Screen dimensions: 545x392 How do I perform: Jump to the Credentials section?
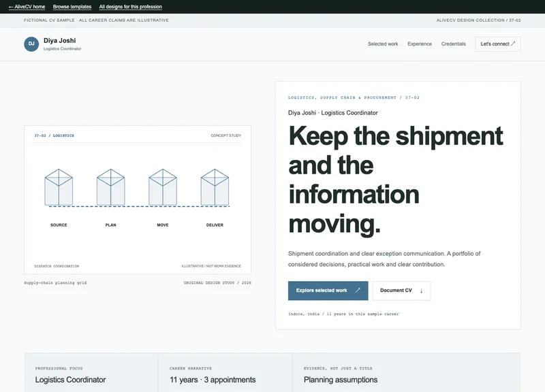453,44
